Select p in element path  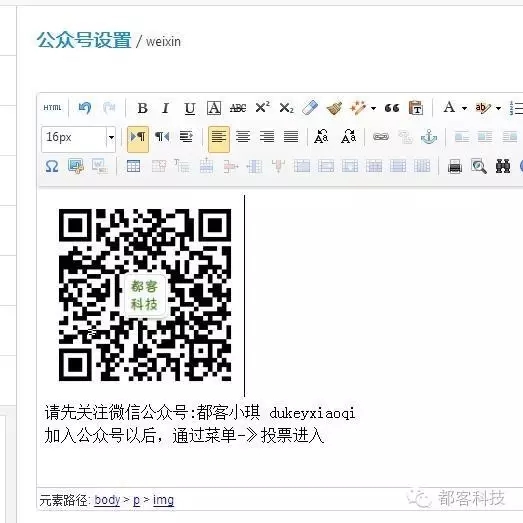[x=136, y=501]
